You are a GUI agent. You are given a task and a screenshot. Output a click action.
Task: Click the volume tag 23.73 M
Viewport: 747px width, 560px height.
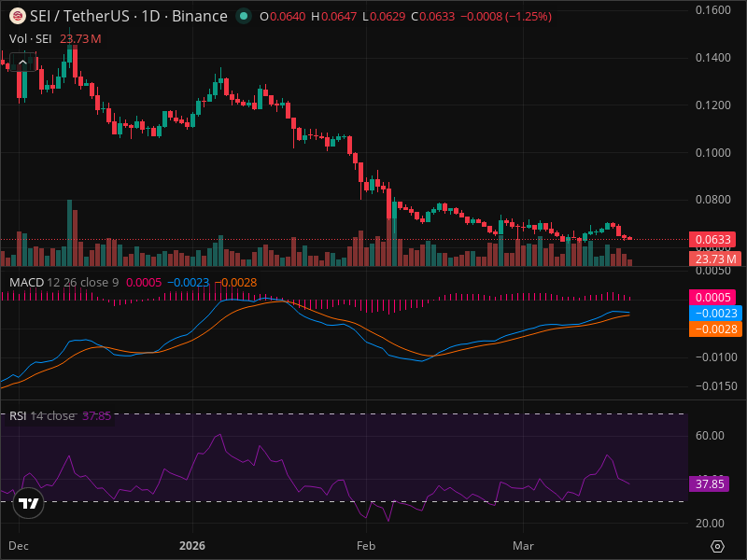[x=714, y=259]
